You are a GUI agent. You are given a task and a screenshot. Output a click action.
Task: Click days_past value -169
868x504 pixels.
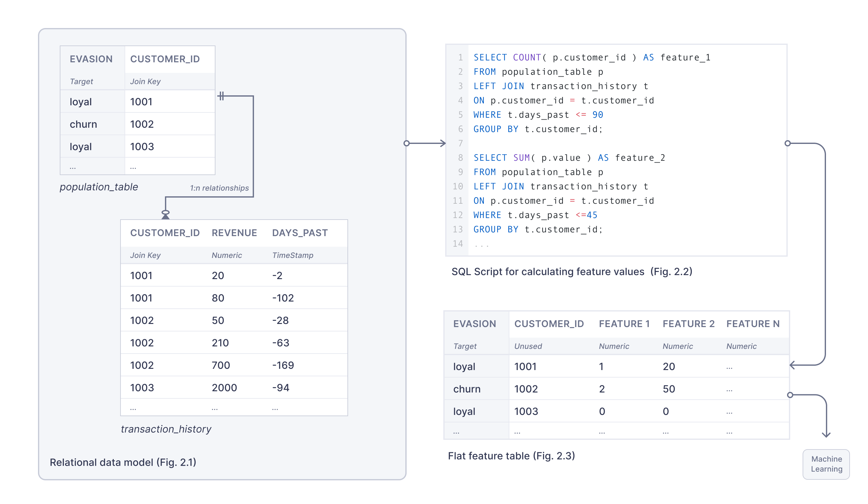[283, 365]
